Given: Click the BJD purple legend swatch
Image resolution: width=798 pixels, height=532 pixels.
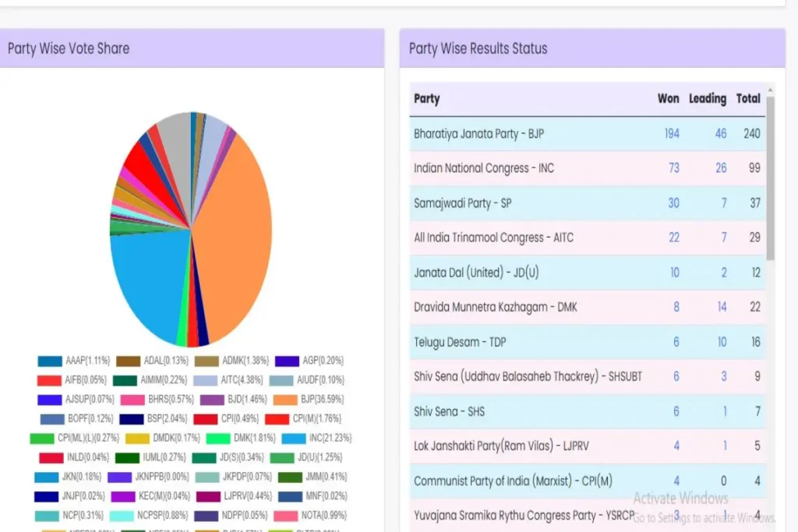Looking at the screenshot, I should click(x=212, y=400).
